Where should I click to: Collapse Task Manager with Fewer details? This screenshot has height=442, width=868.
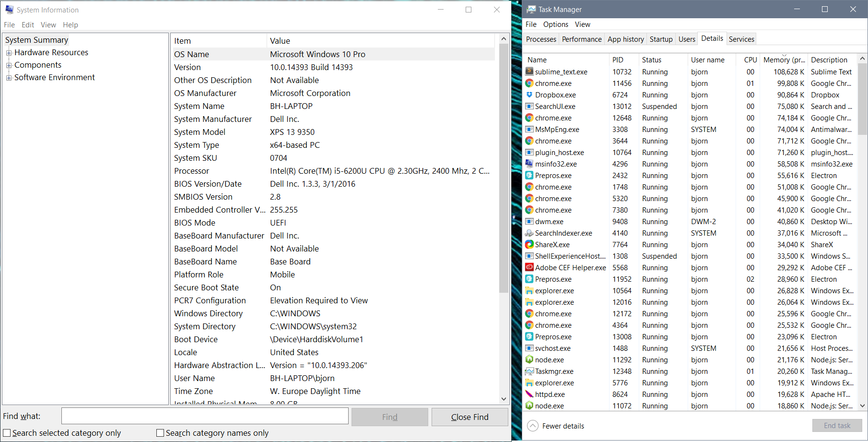(556, 426)
